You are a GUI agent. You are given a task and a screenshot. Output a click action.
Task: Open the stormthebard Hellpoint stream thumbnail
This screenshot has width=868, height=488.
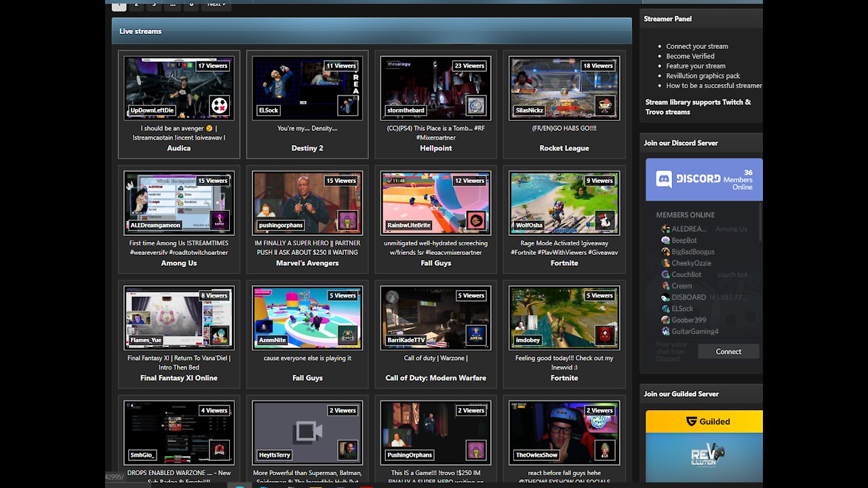tap(436, 88)
